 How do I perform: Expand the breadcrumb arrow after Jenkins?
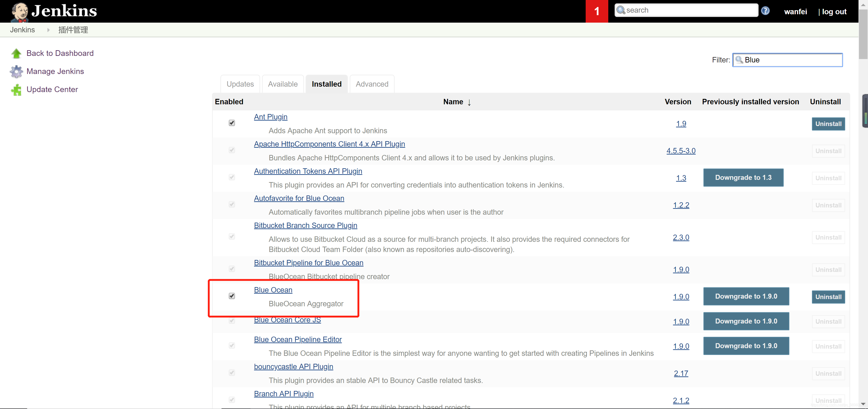(x=49, y=30)
